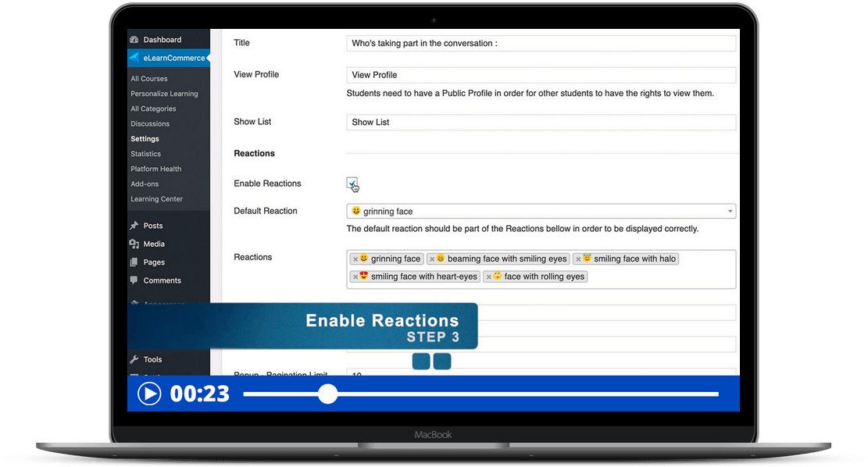
Task: Open the Learning Center link
Action: click(156, 199)
